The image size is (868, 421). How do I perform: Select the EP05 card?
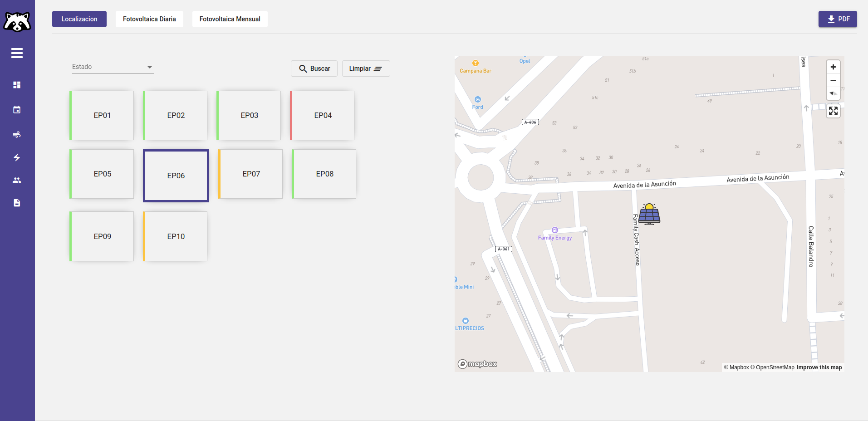(102, 174)
